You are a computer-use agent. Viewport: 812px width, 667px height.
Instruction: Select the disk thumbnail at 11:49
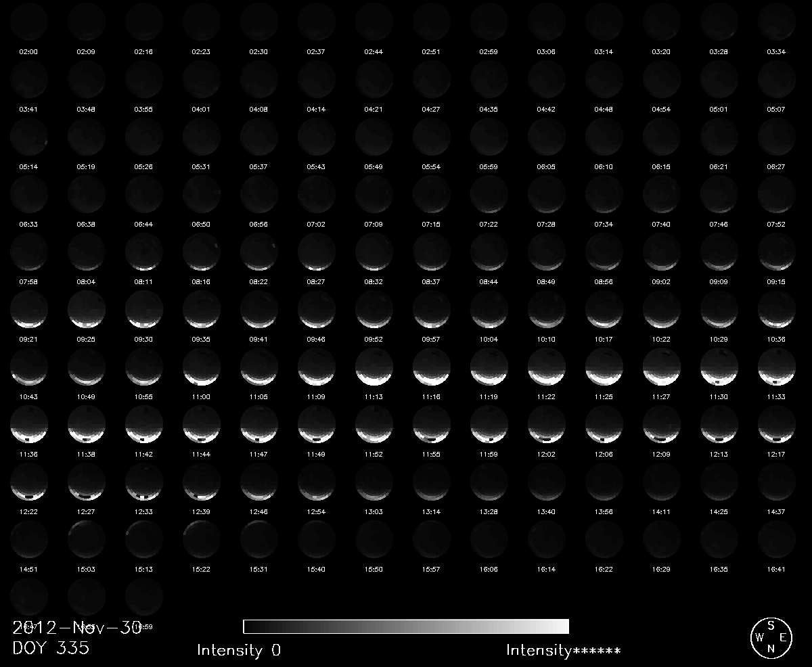click(x=317, y=423)
